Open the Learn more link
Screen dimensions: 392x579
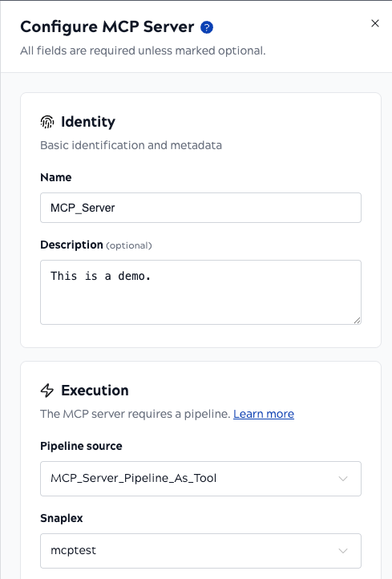[264, 414]
